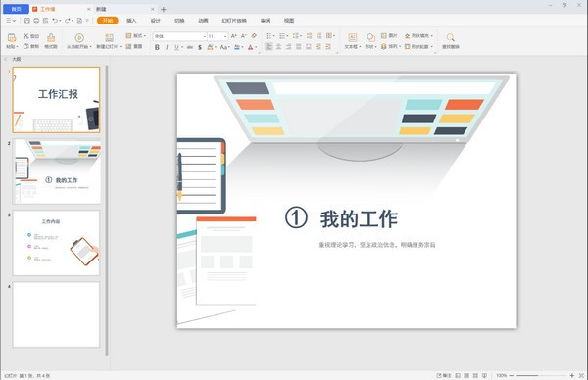This screenshot has height=380, width=588.
Task: Open the font name dropdown
Action: click(x=205, y=36)
